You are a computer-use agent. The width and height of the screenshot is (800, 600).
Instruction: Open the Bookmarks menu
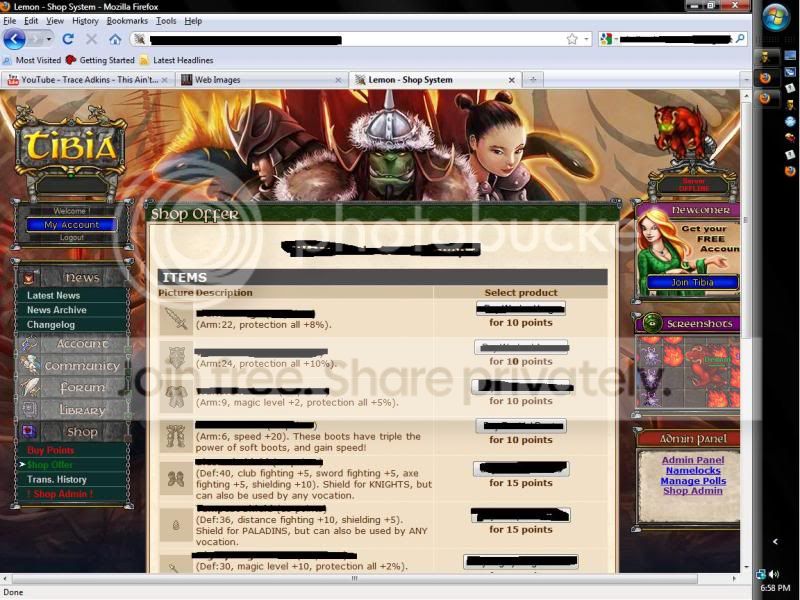127,21
